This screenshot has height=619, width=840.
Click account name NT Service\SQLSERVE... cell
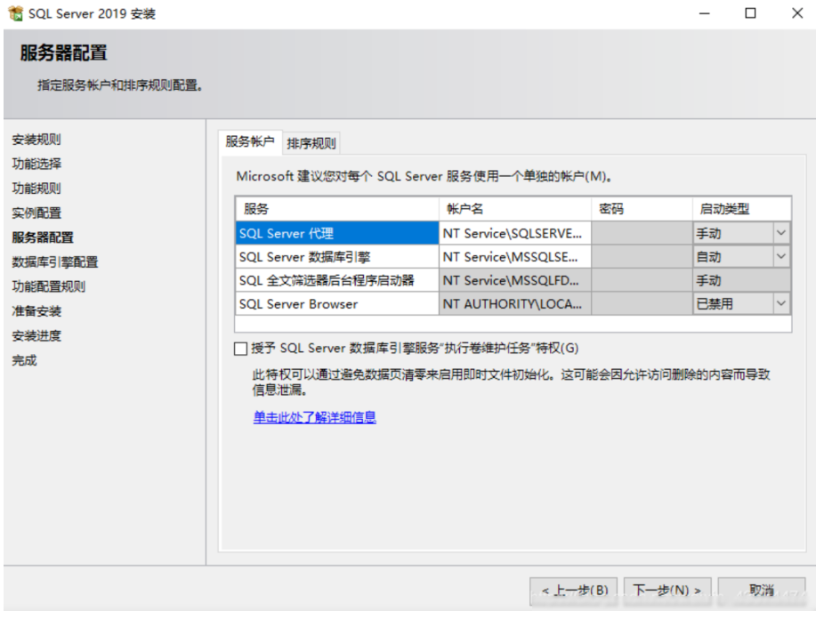515,233
